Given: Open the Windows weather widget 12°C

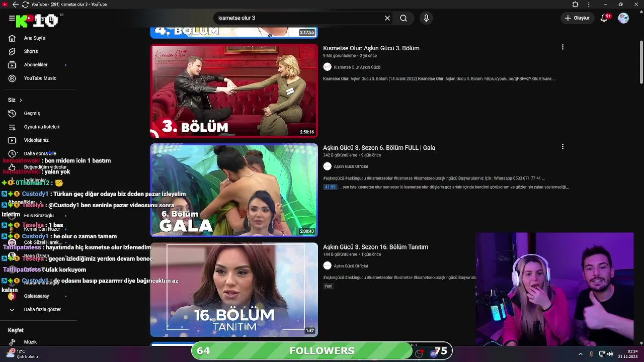Looking at the screenshot, I should [23, 354].
